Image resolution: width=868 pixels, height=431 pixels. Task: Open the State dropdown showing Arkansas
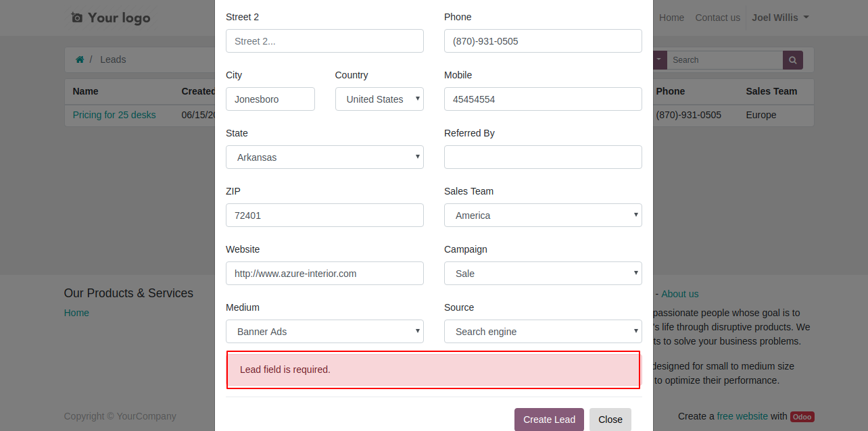pyautogui.click(x=324, y=157)
